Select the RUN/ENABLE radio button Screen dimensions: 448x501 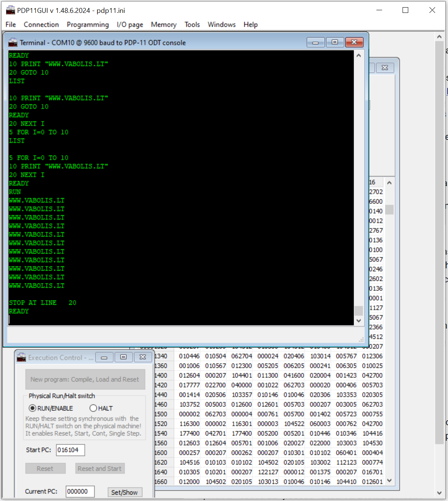click(33, 408)
